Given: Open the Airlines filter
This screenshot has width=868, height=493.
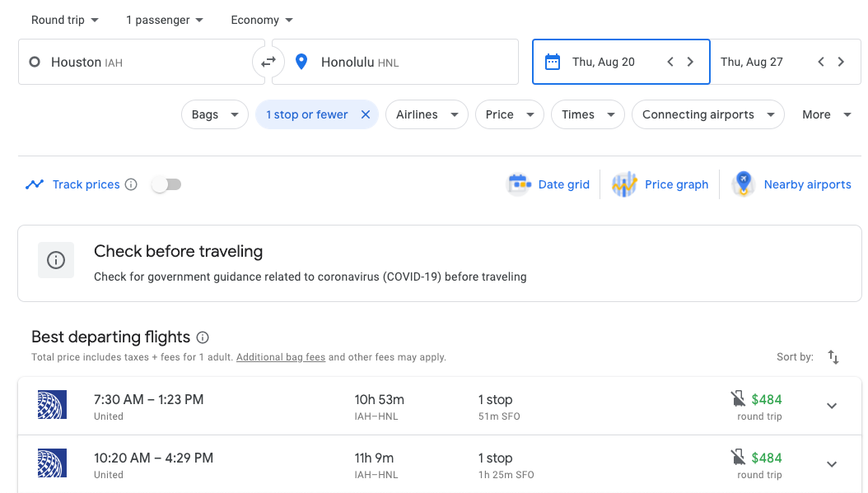Looking at the screenshot, I should click(x=427, y=114).
